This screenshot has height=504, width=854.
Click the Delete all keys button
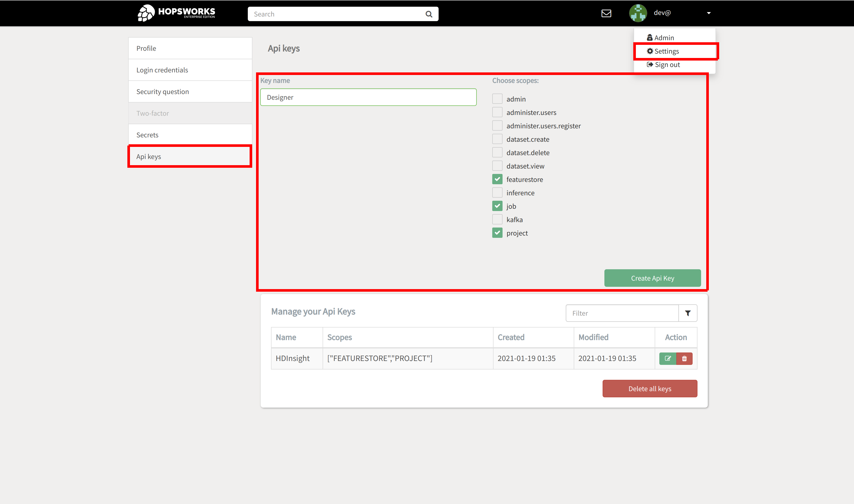click(x=650, y=389)
